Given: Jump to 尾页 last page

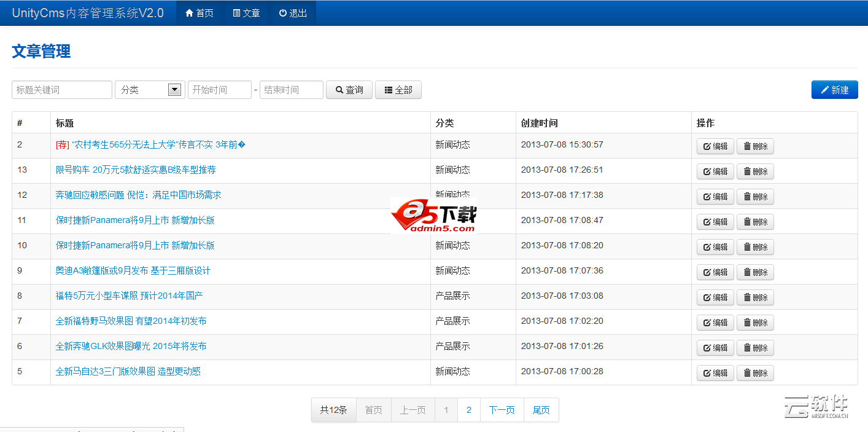Looking at the screenshot, I should coord(541,410).
